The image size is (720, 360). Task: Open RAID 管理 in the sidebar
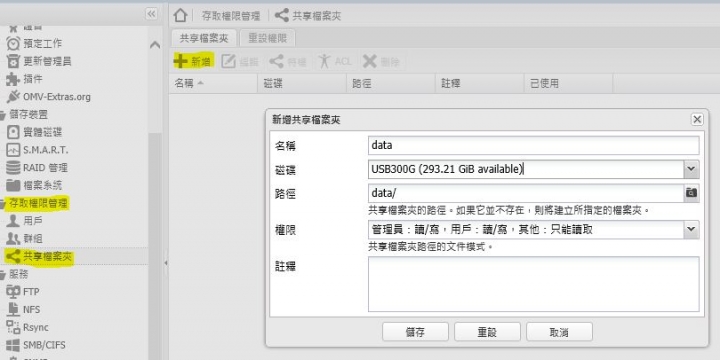click(x=37, y=168)
